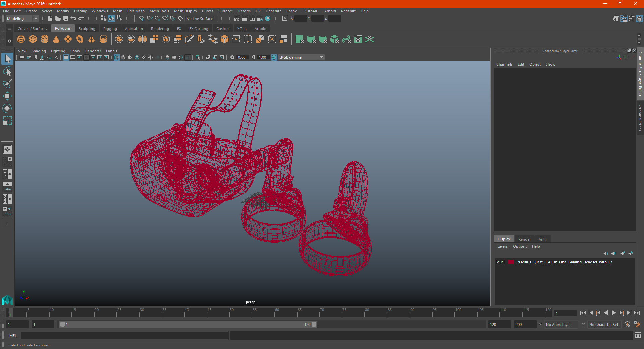The image size is (644, 349).
Task: Activate the Scale tool in the toolbox
Action: pos(7,121)
